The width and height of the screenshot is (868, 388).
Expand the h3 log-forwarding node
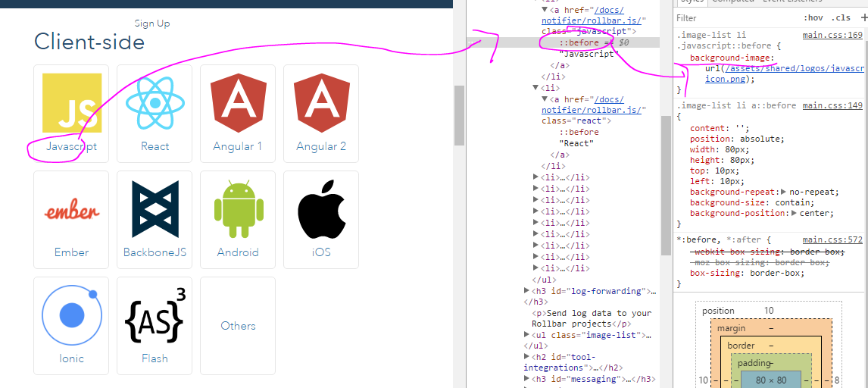(x=527, y=291)
